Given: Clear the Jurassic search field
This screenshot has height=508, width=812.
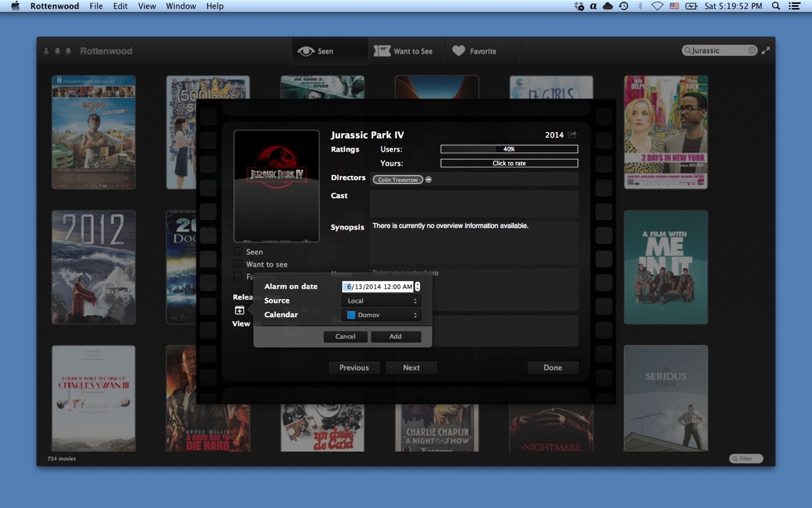Looking at the screenshot, I should [751, 51].
